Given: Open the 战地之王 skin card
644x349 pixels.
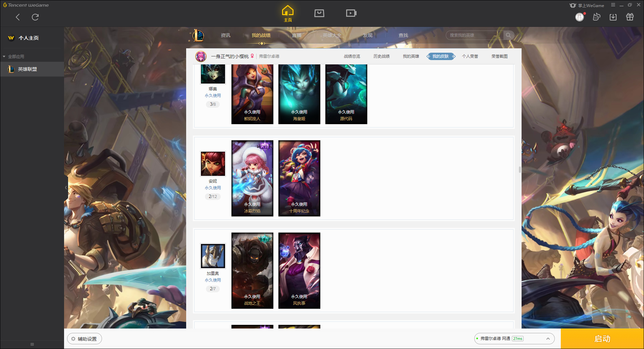Looking at the screenshot, I should click(x=252, y=270).
